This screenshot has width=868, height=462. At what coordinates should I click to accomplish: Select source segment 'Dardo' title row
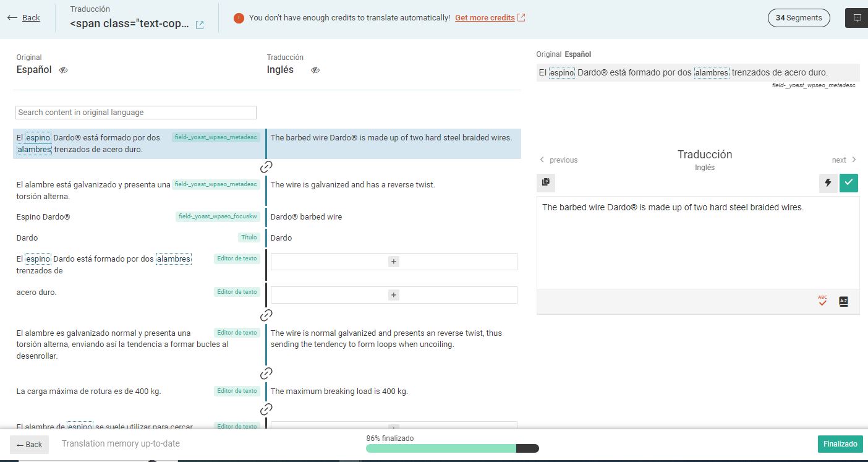tap(27, 238)
